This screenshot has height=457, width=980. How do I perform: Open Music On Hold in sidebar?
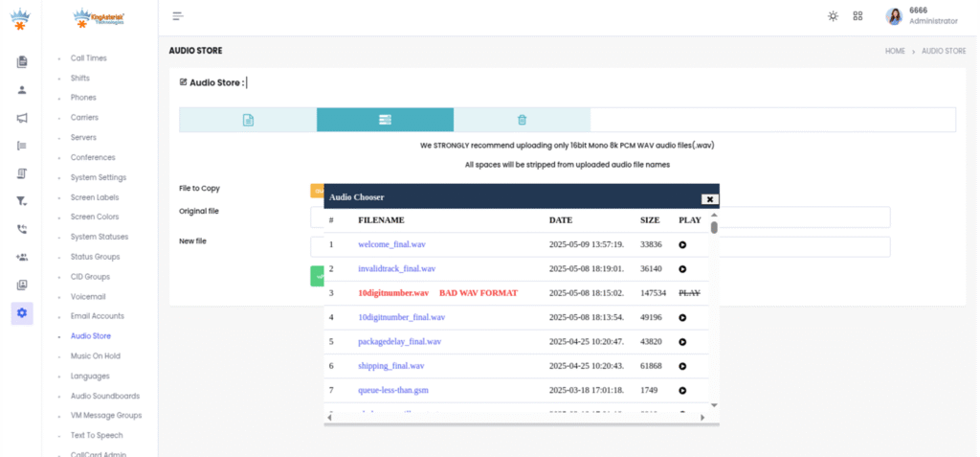click(x=96, y=355)
